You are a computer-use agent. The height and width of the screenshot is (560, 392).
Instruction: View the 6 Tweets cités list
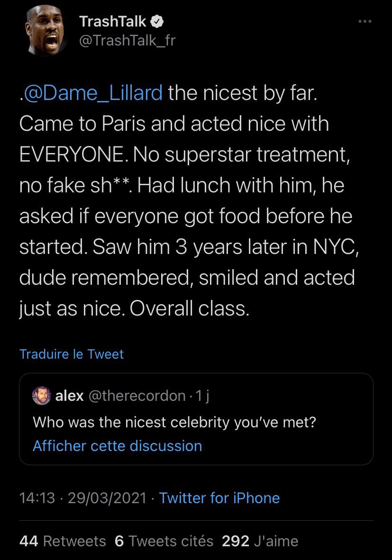pyautogui.click(x=164, y=541)
